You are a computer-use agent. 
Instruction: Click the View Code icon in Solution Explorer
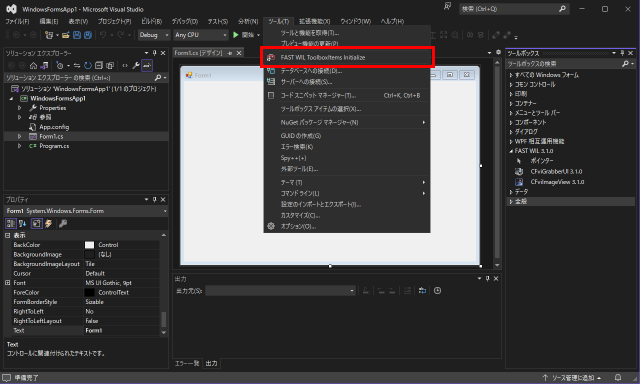[125, 66]
